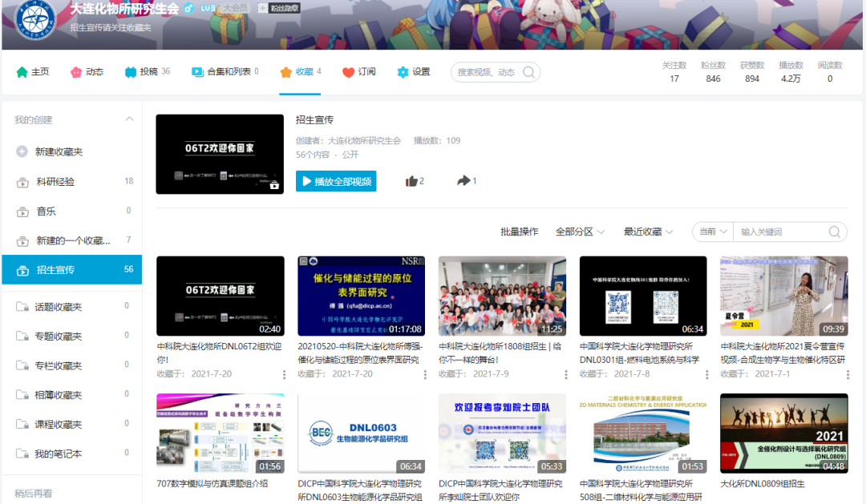Open the 最近收藏 sort dropdown
The width and height of the screenshot is (866, 504).
point(649,232)
